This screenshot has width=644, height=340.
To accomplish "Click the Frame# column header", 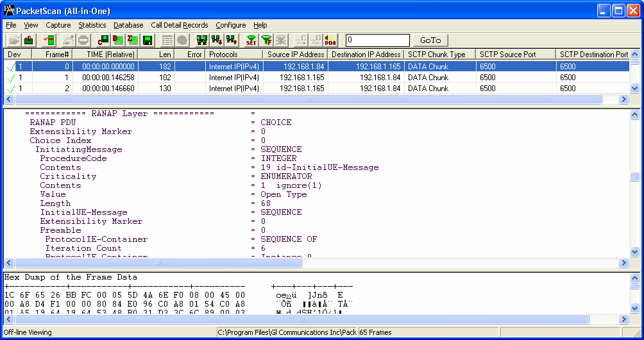I will click(x=53, y=54).
